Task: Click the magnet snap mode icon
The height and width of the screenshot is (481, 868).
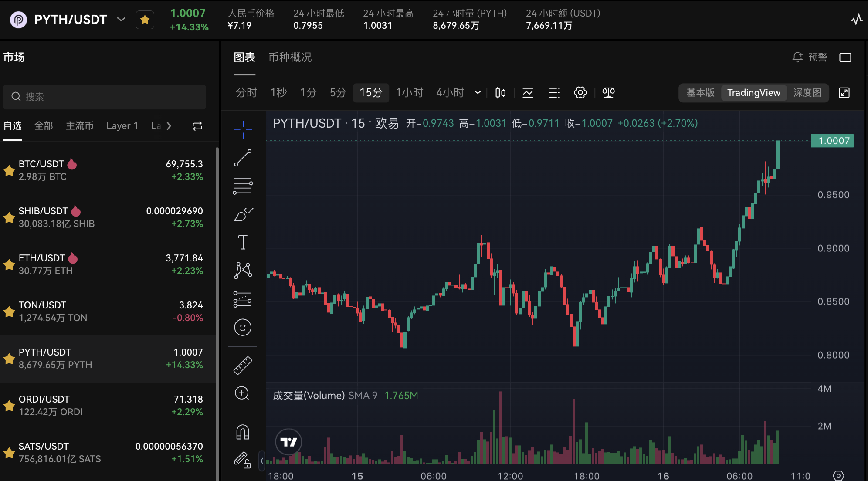Action: pos(243,432)
